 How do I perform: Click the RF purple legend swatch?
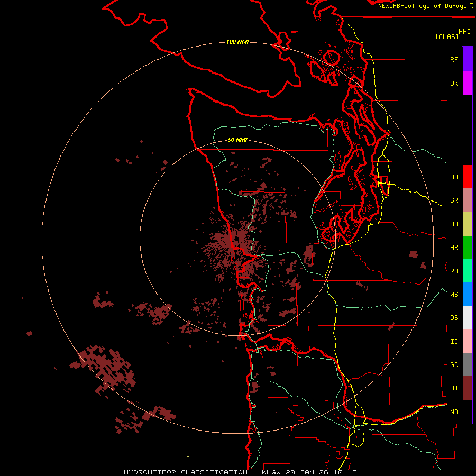point(467,59)
